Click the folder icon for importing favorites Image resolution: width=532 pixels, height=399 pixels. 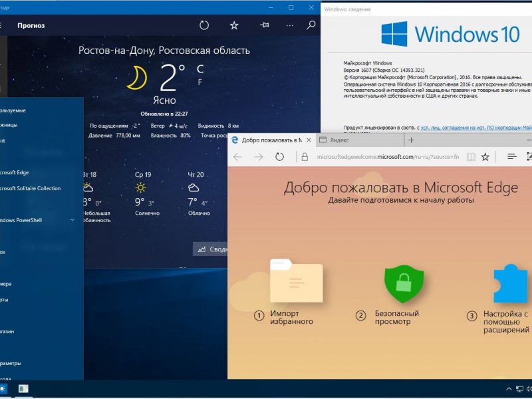296,280
